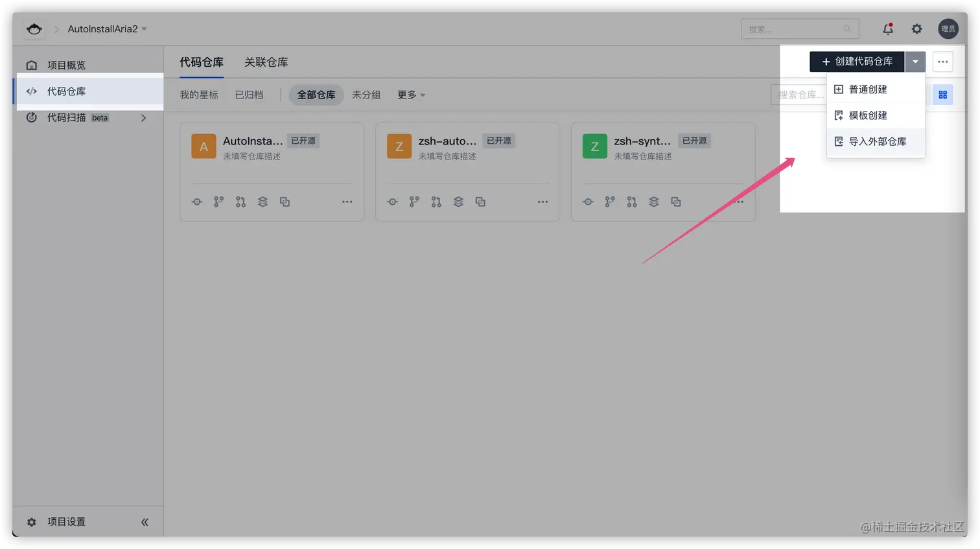Open the 代码扫描 sidebar entry
The height and width of the screenshot is (549, 980).
pyautogui.click(x=67, y=117)
